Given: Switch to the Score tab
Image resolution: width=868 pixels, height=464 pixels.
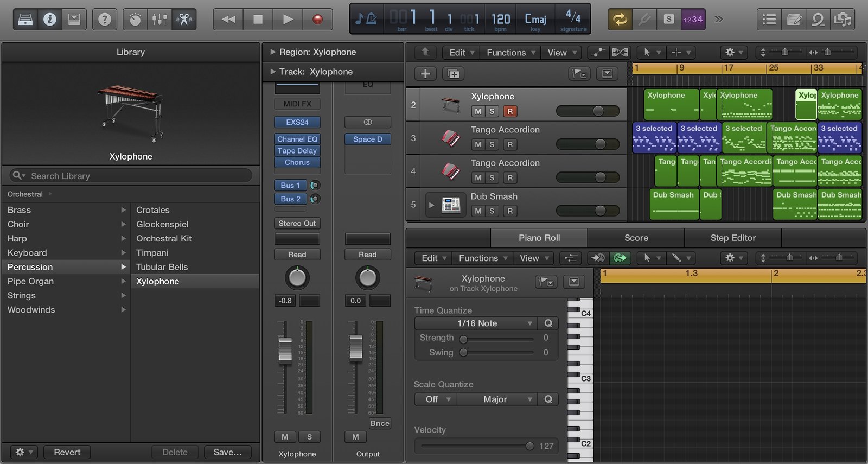Looking at the screenshot, I should pos(636,238).
